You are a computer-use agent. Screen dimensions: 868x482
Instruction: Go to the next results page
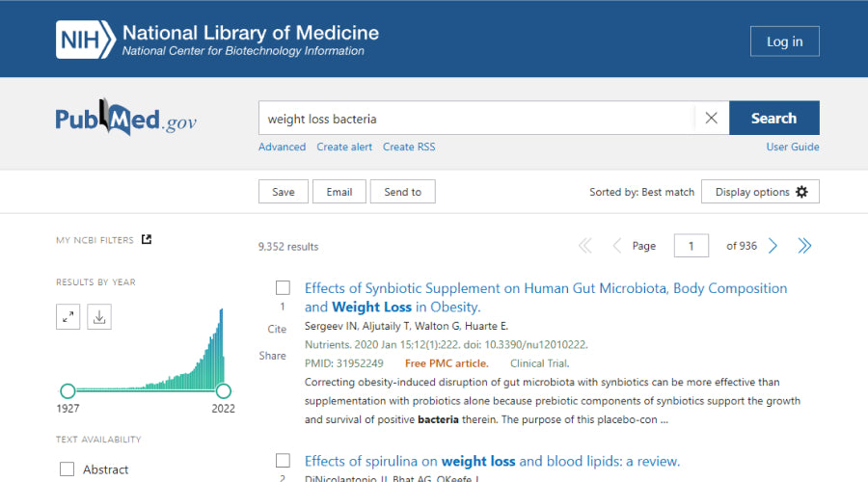[x=773, y=246]
